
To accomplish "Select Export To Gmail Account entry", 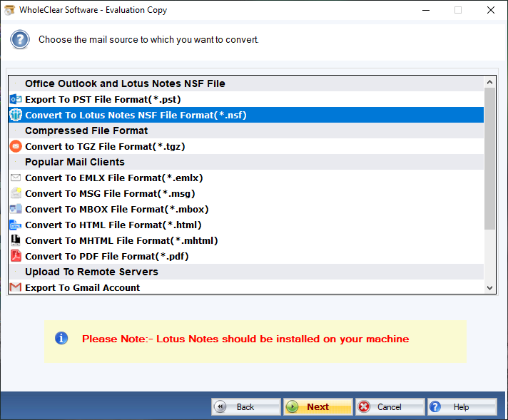I will pos(246,287).
